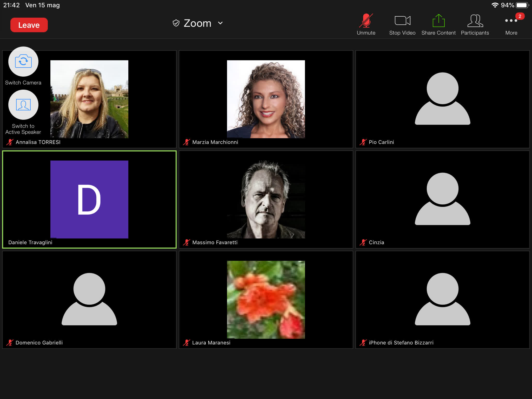Tap the meeting security shield icon
The width and height of the screenshot is (532, 399).
tap(176, 23)
